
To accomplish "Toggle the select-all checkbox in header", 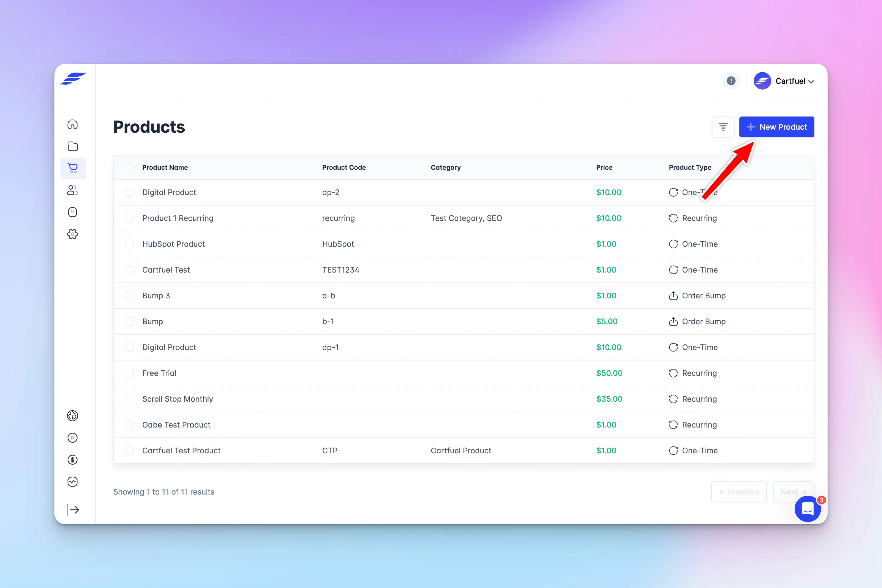I will click(x=129, y=168).
